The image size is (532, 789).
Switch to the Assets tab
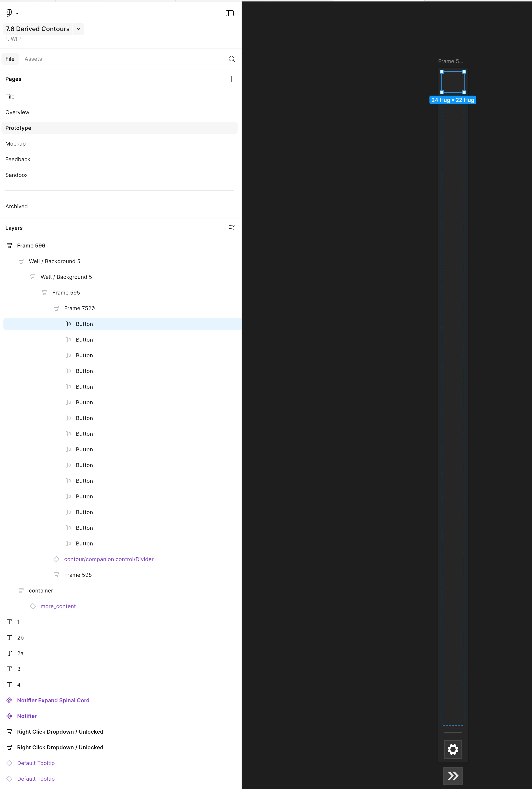click(x=33, y=59)
